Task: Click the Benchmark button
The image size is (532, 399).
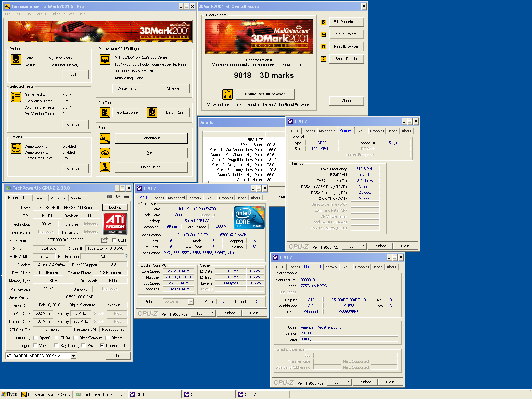Action: pyautogui.click(x=151, y=138)
